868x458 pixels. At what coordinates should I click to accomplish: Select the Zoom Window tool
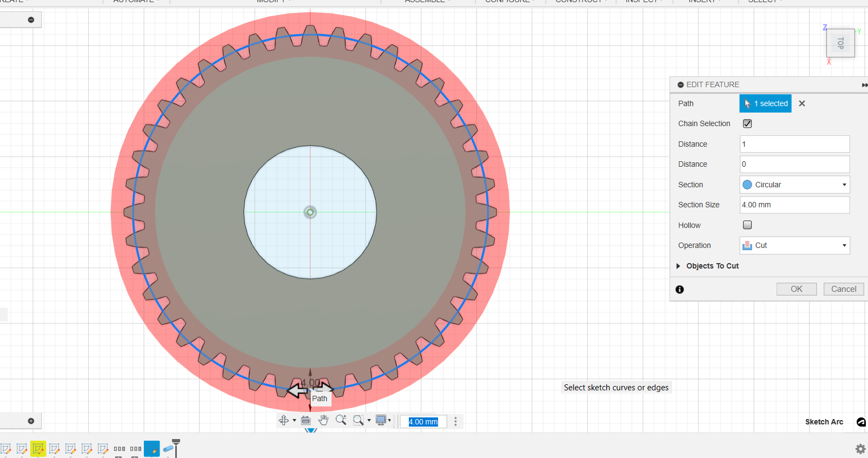pyautogui.click(x=358, y=421)
